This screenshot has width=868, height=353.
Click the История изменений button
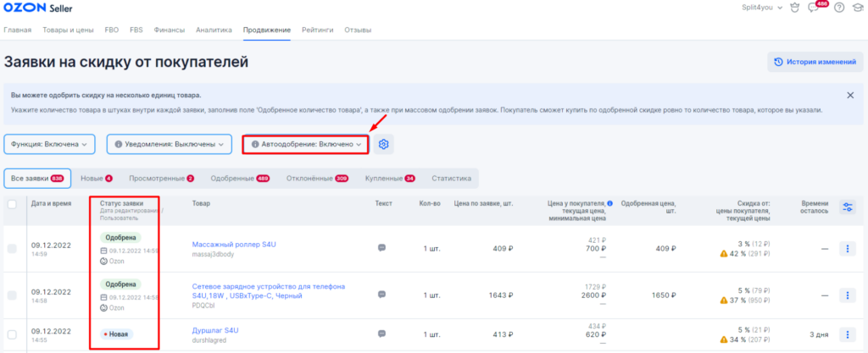(x=815, y=62)
